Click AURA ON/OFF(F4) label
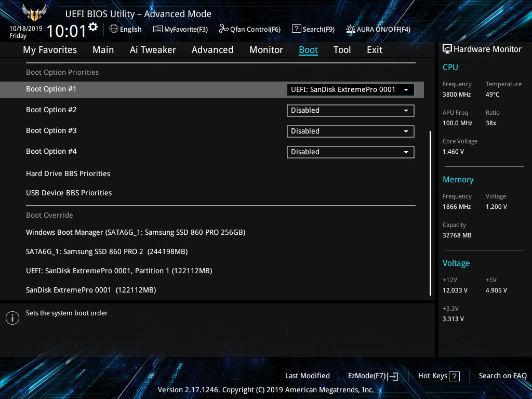This screenshot has width=532, height=399. click(x=383, y=29)
